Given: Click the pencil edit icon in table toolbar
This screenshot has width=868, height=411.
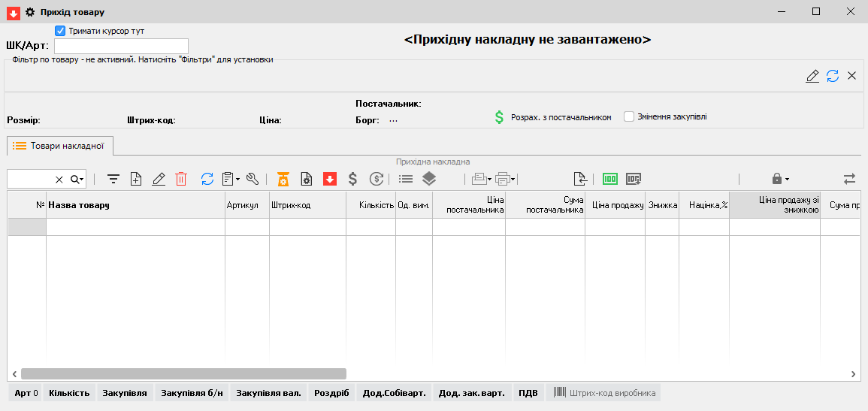Looking at the screenshot, I should coord(159,179).
